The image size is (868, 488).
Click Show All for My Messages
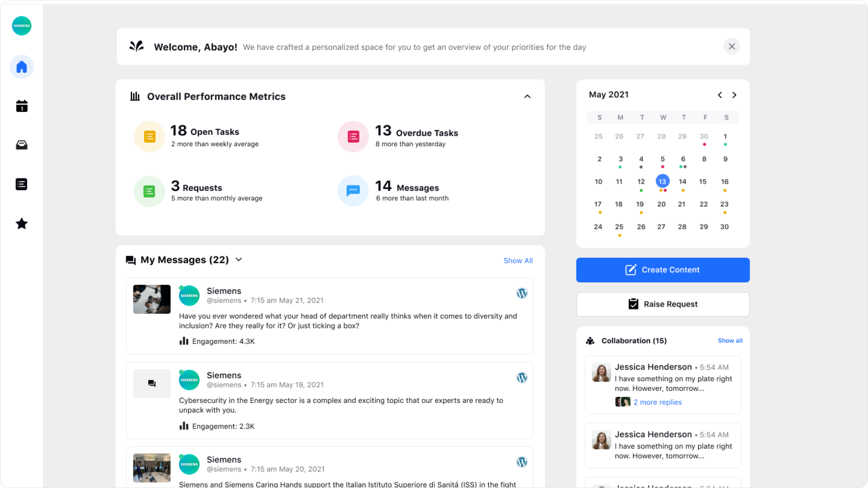[518, 261]
